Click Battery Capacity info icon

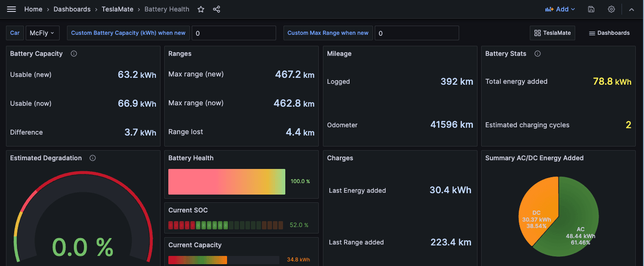(74, 54)
